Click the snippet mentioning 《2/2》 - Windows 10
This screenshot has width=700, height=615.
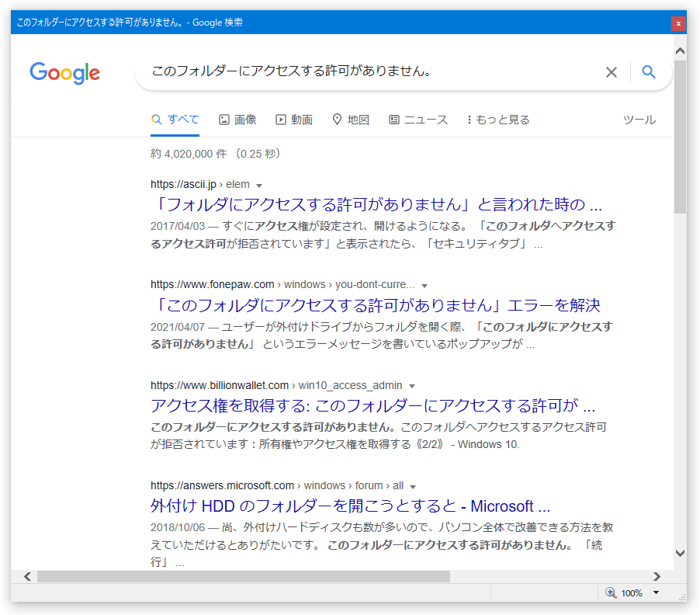click(x=379, y=436)
